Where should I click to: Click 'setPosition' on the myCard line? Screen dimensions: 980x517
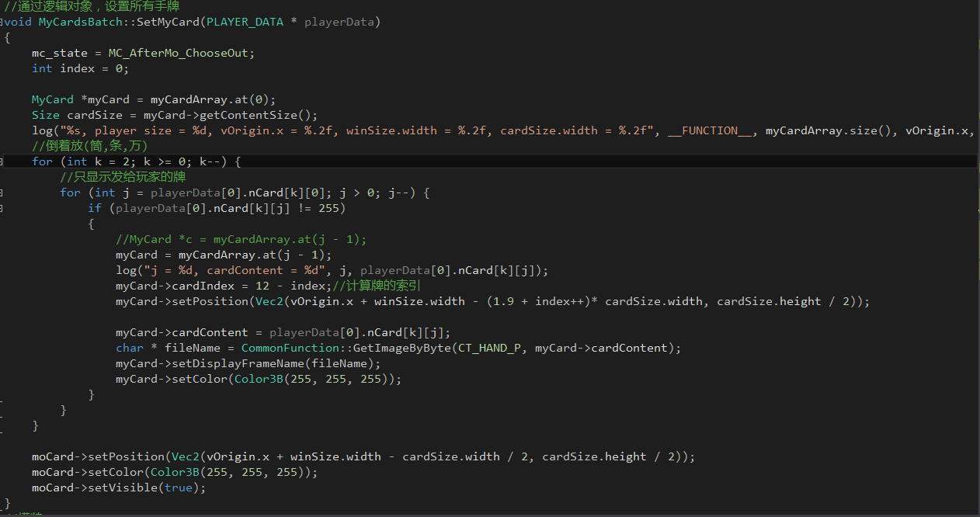click(x=210, y=301)
